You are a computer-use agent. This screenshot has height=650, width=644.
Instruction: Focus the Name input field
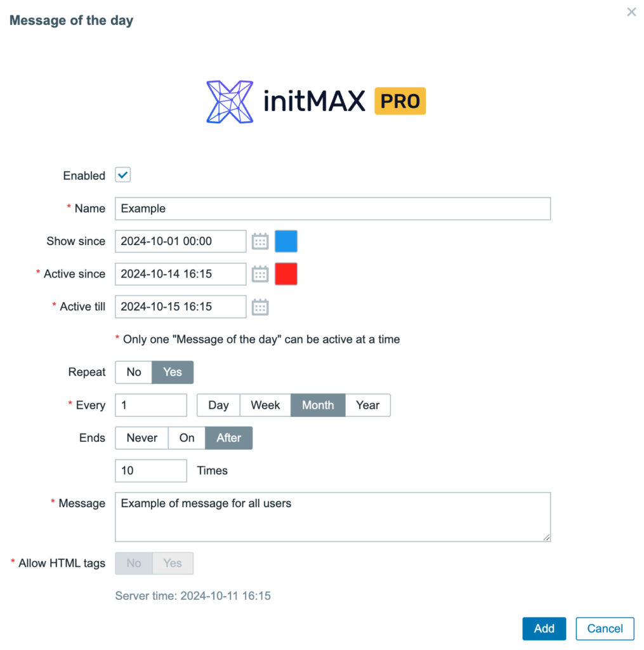pos(332,208)
